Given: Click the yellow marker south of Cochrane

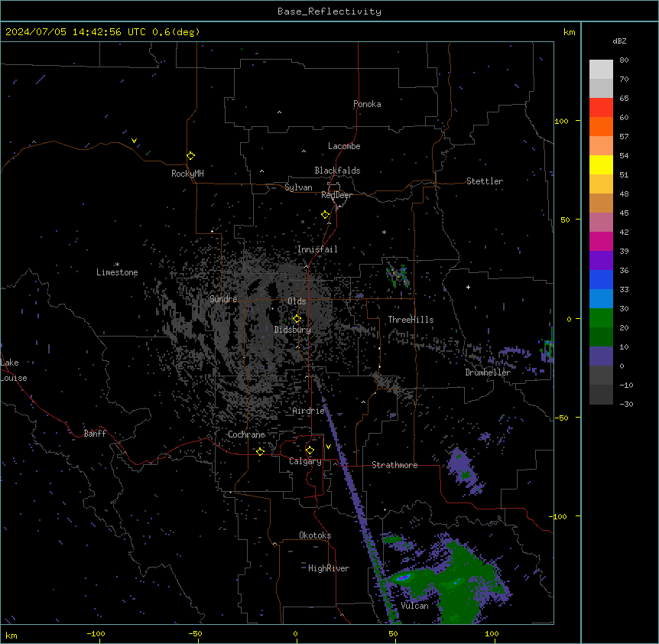Looking at the screenshot, I should (x=260, y=451).
